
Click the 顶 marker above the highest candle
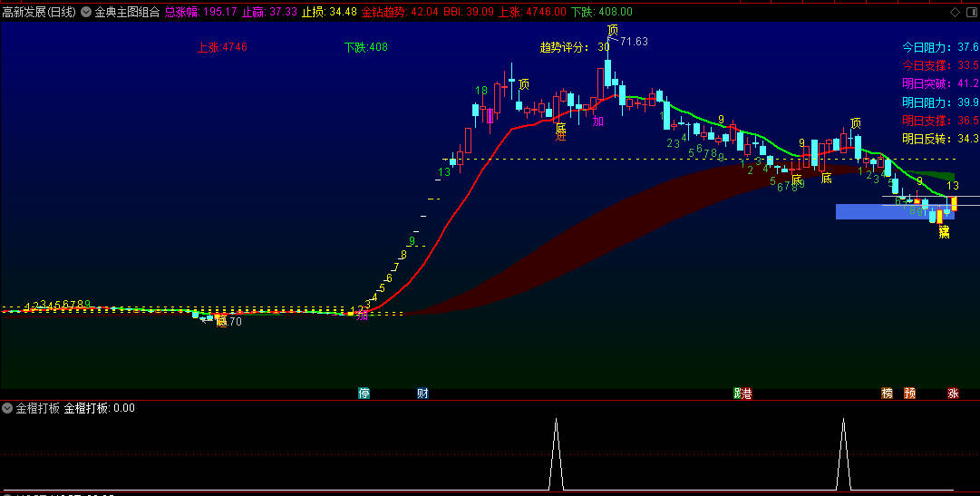click(613, 29)
